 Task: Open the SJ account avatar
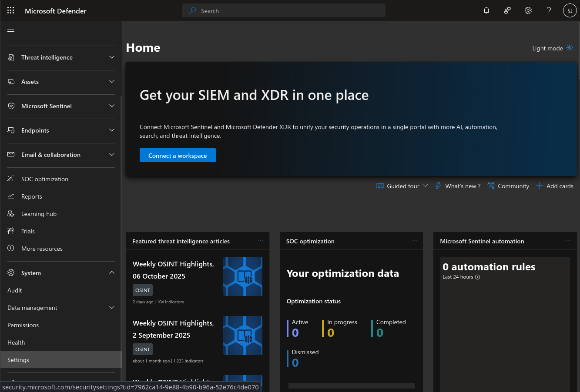570,10
